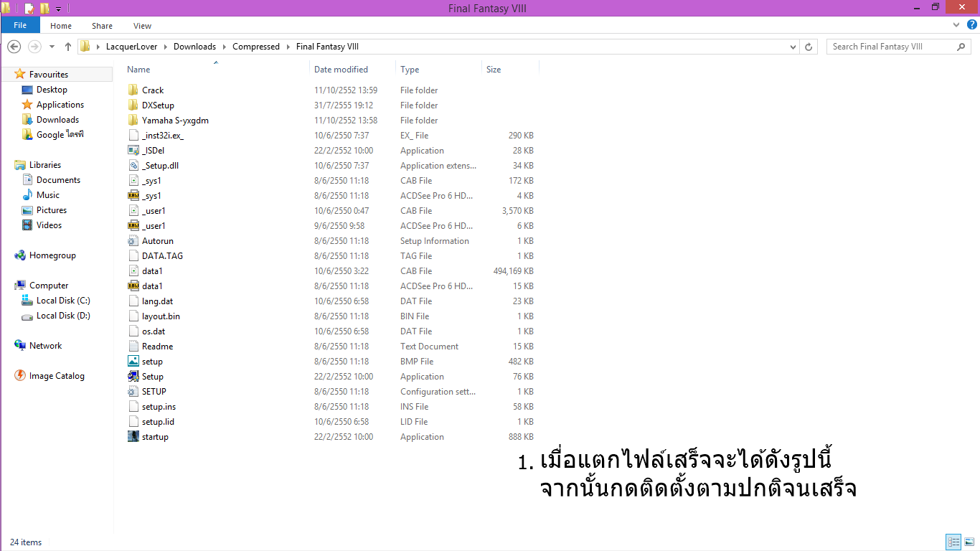Click the Forward navigation arrow
This screenshot has height=551, width=980.
[x=34, y=47]
